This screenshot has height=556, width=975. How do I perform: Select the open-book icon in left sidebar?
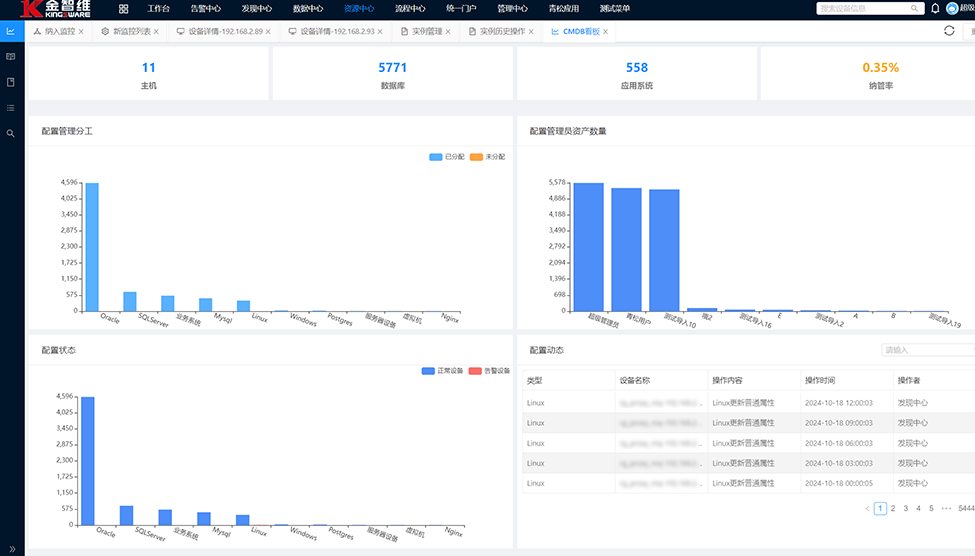pos(11,57)
